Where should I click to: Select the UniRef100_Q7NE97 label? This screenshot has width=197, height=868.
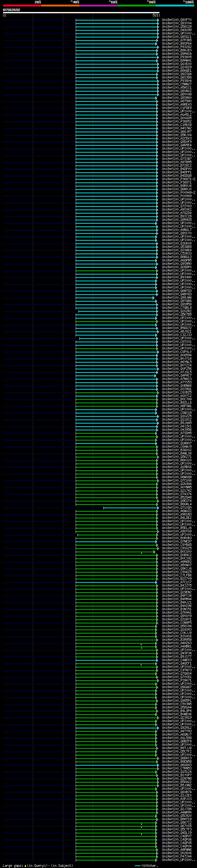pos(176,542)
